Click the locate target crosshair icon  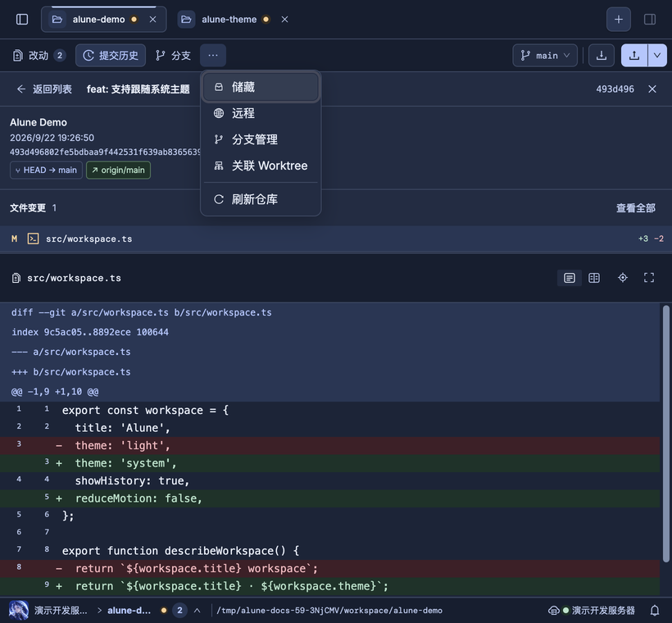(623, 278)
